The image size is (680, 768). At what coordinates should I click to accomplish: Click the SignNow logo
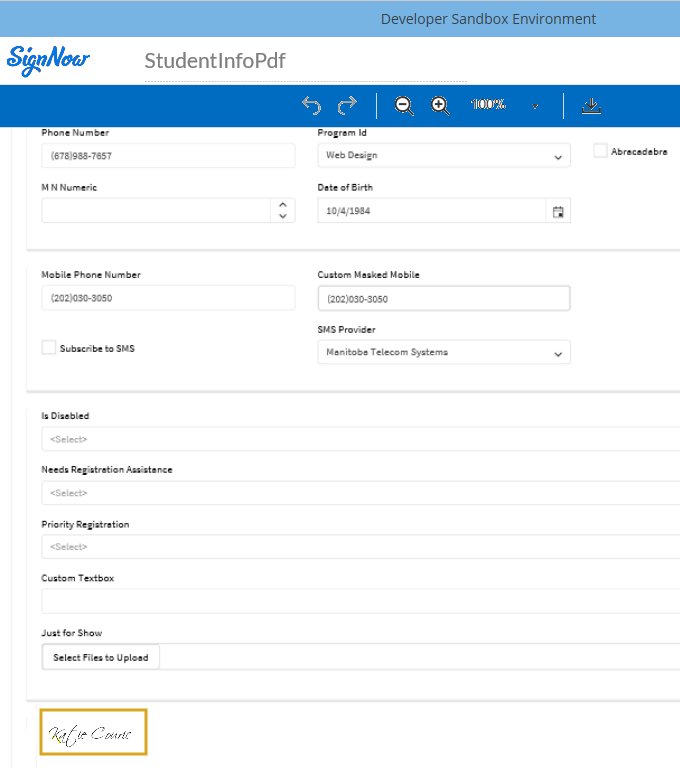(x=48, y=60)
